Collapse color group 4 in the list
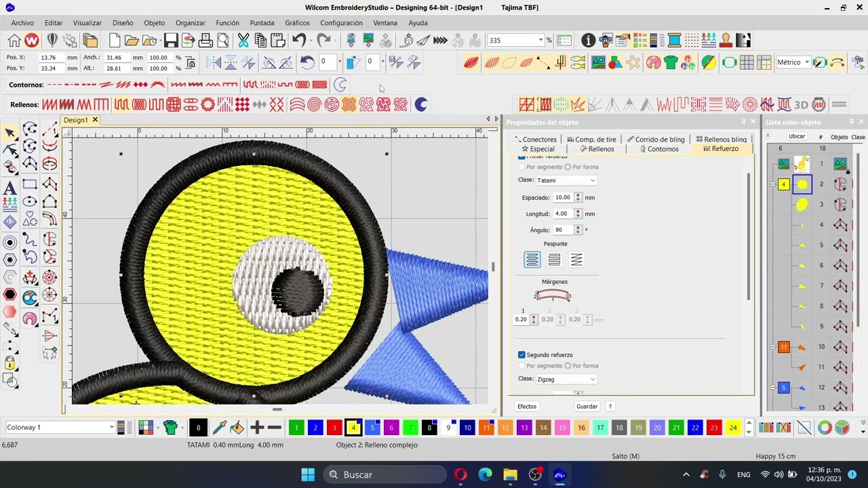Viewport: 868px width, 488px height. pos(773,184)
